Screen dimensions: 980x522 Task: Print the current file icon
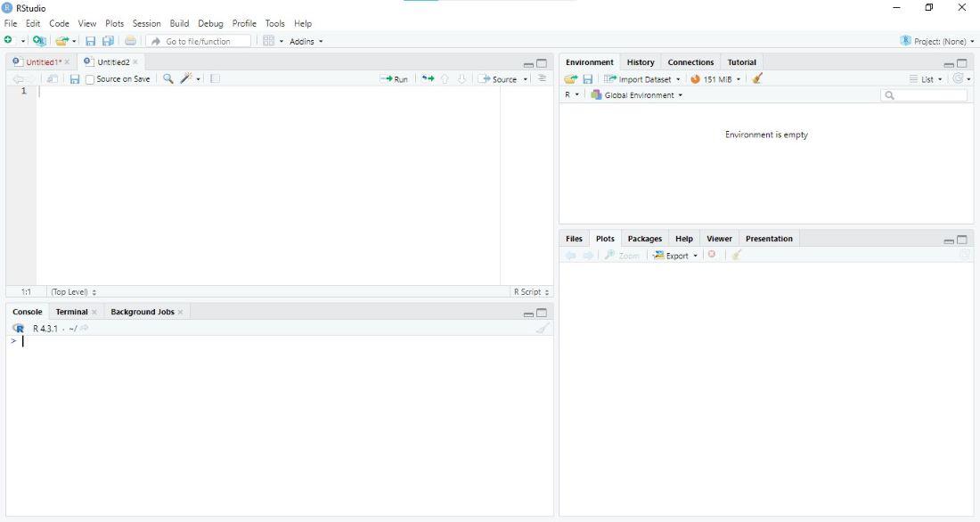(130, 41)
